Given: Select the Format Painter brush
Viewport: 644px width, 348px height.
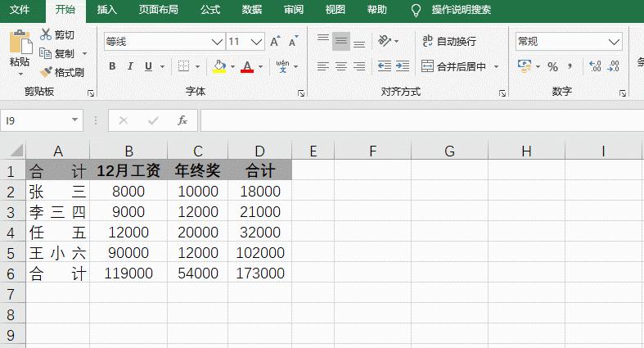Looking at the screenshot, I should point(46,72).
